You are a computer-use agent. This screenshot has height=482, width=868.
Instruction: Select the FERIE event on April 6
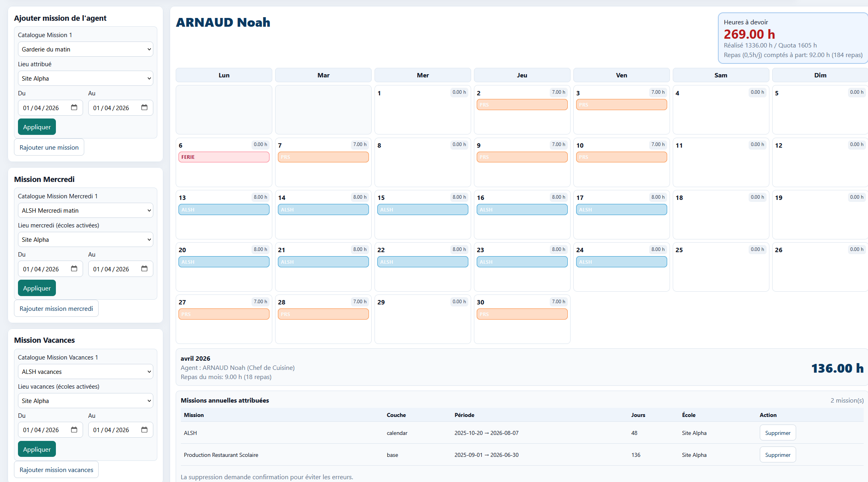(224, 157)
